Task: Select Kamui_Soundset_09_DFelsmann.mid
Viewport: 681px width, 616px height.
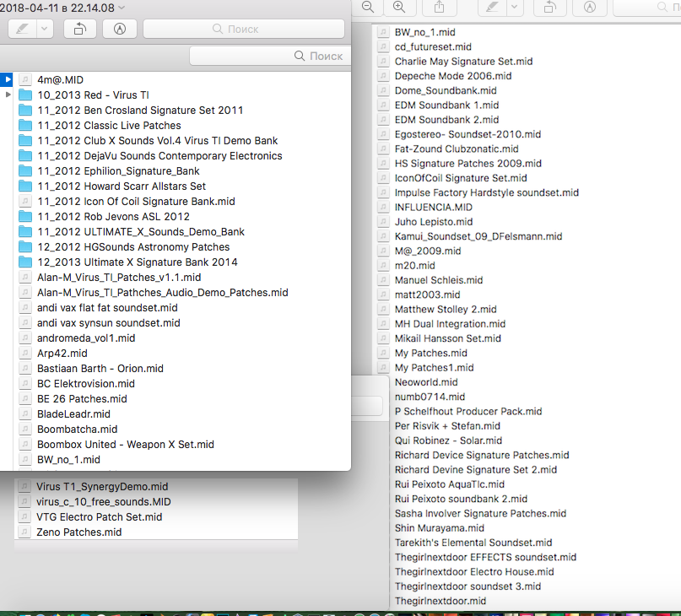Action: coord(478,236)
